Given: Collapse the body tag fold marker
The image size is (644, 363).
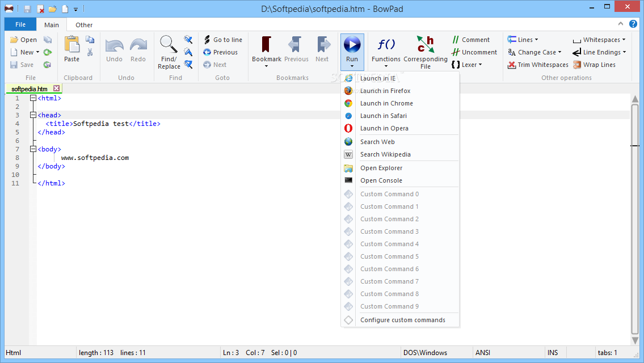Looking at the screenshot, I should click(33, 149).
